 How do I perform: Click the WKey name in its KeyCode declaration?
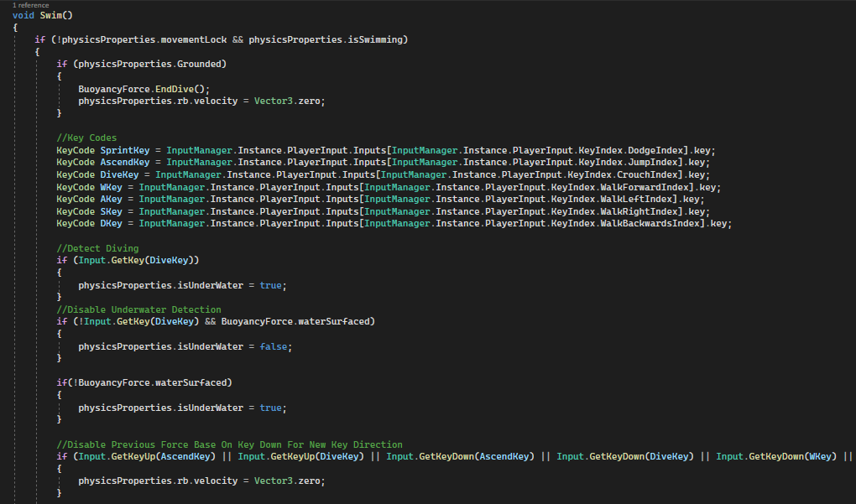(x=111, y=188)
